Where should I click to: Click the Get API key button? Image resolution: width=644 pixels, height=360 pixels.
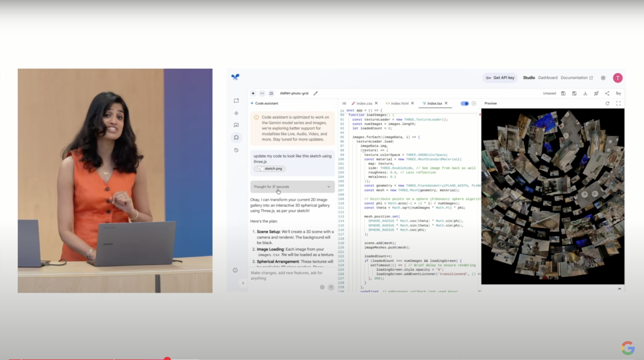(x=500, y=78)
